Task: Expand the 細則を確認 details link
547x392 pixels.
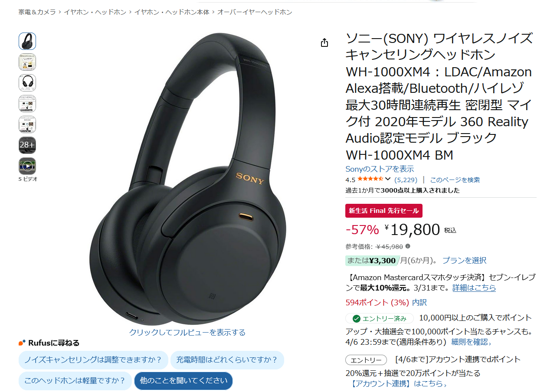Action: (x=472, y=342)
